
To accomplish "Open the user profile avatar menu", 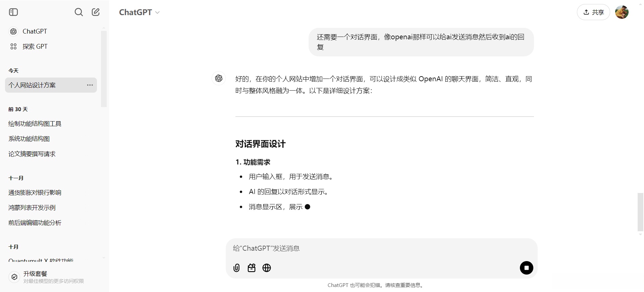I will coord(622,12).
